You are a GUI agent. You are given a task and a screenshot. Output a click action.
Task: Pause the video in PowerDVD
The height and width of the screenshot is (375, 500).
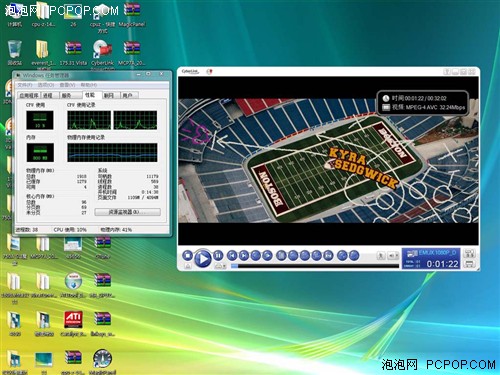(218, 256)
